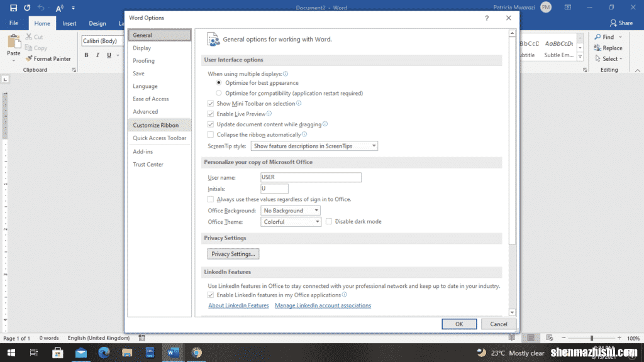
Task: Select Trust Center in Word Options sidebar
Action: 159,164
